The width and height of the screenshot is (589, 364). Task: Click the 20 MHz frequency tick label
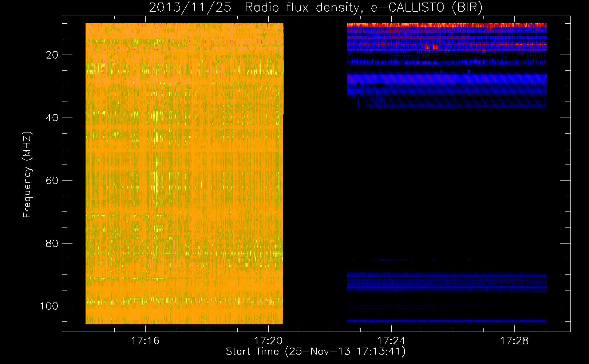(x=52, y=55)
